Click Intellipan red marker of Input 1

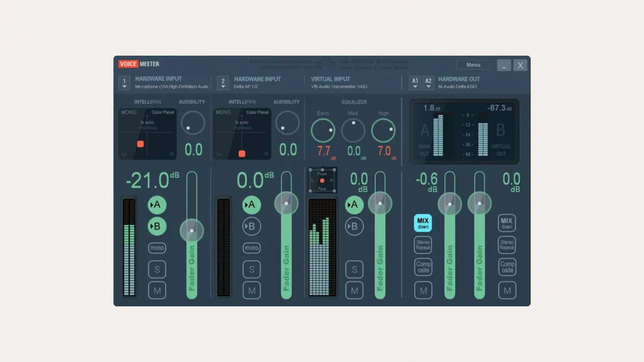tap(141, 144)
